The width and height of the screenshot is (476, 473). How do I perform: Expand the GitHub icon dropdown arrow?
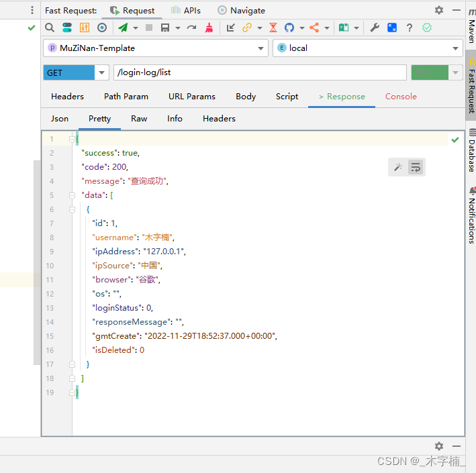tap(301, 28)
